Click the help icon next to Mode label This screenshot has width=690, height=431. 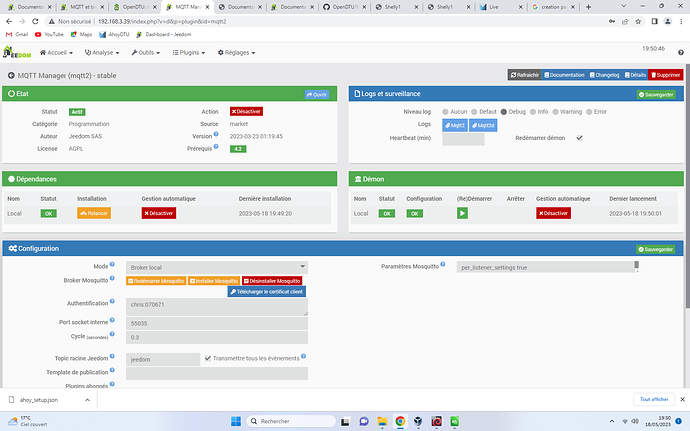112,265
